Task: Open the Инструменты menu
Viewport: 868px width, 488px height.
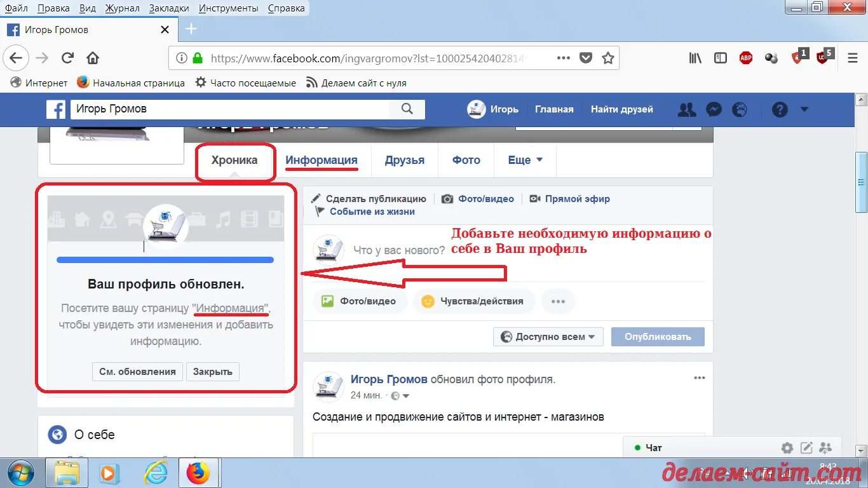Action: tap(228, 8)
